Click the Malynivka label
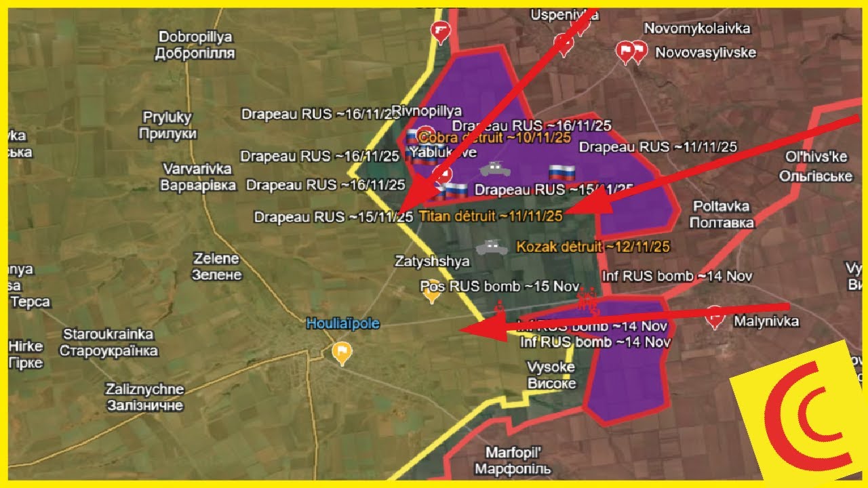868x488 pixels. [x=766, y=321]
